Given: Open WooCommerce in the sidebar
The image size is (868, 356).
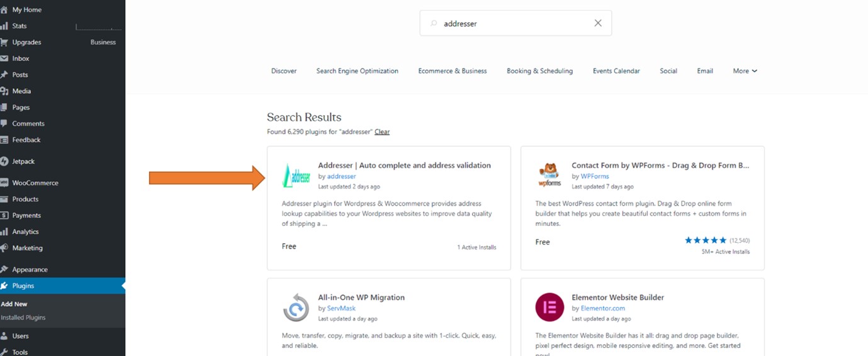Looking at the screenshot, I should coord(35,183).
